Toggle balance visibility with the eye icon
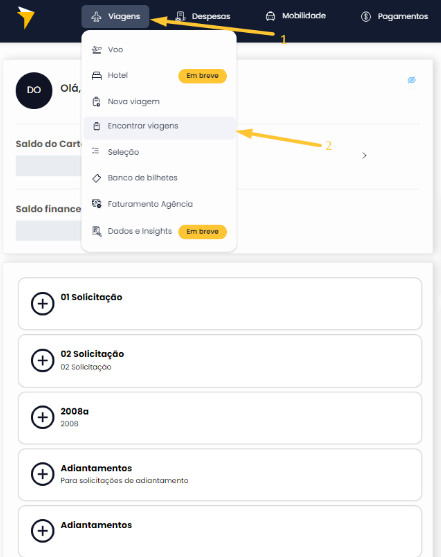441x557 pixels. point(412,80)
